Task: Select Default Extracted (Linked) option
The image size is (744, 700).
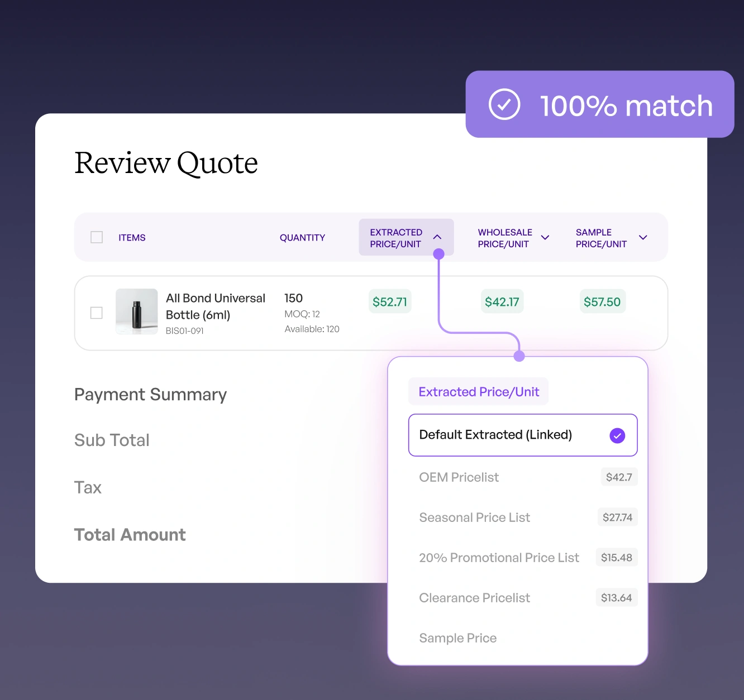Action: click(495, 435)
